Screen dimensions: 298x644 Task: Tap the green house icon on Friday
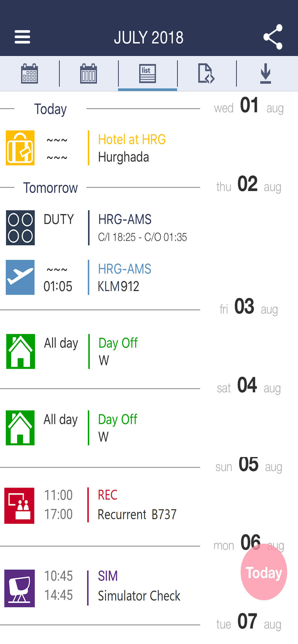pyautogui.click(x=21, y=351)
